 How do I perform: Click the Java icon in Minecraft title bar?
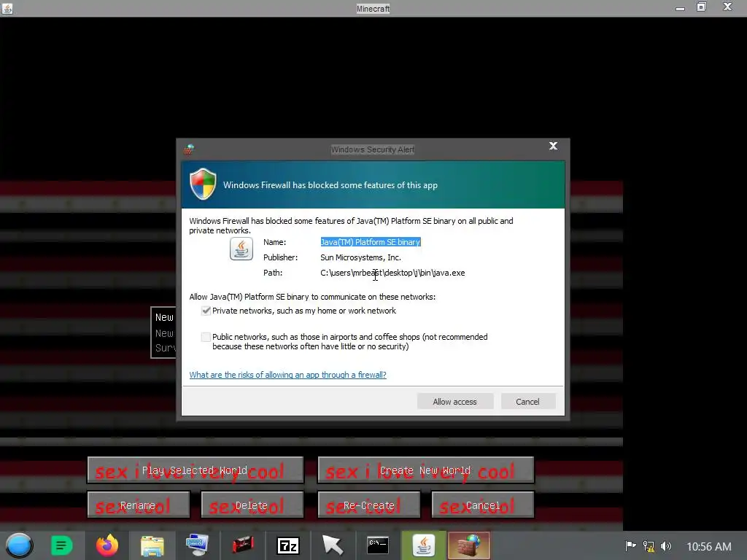point(7,8)
